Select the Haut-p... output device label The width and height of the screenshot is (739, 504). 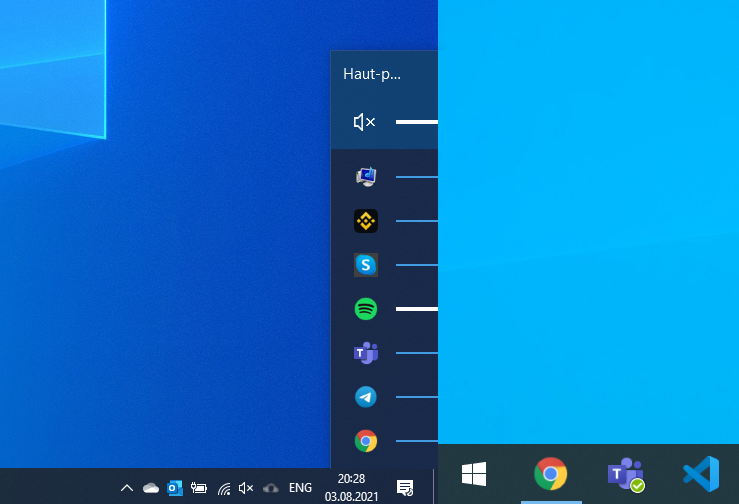(x=372, y=74)
